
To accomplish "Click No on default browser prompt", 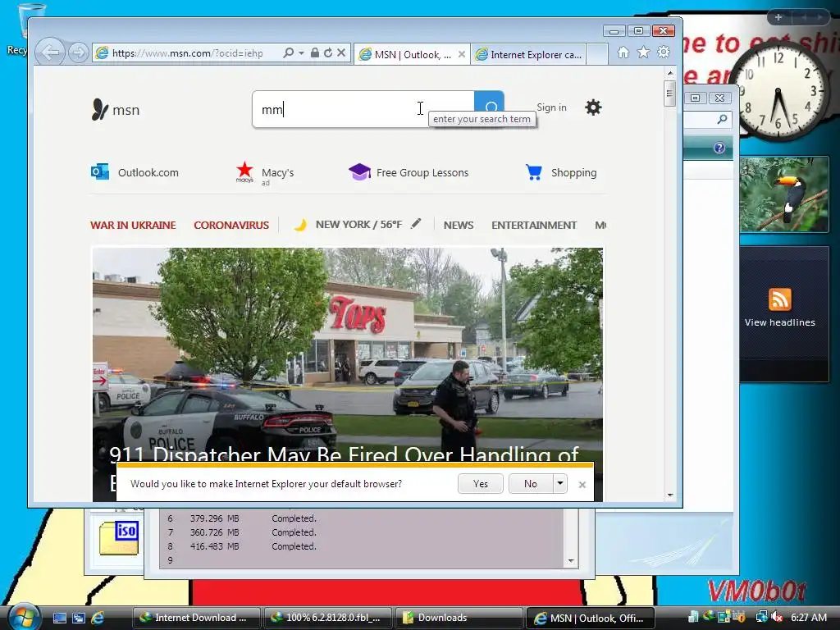I will pos(531,484).
